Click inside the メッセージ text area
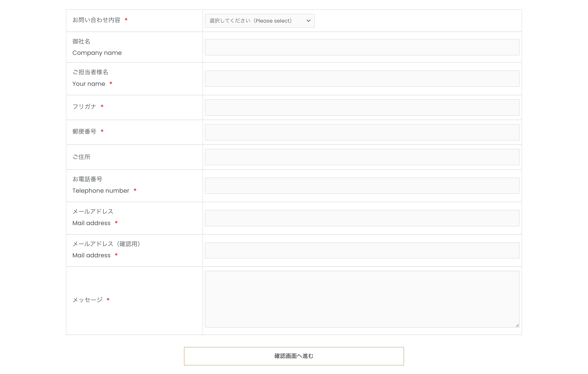The image size is (588, 374). click(362, 299)
